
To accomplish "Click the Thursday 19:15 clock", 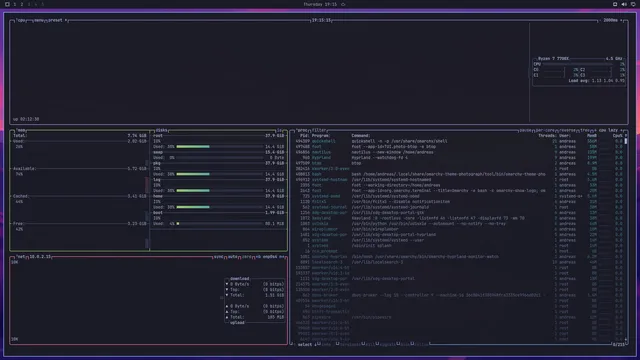I will (x=320, y=4).
